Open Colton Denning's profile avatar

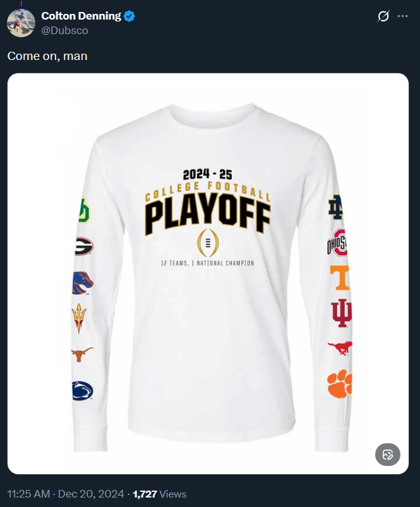coord(21,23)
